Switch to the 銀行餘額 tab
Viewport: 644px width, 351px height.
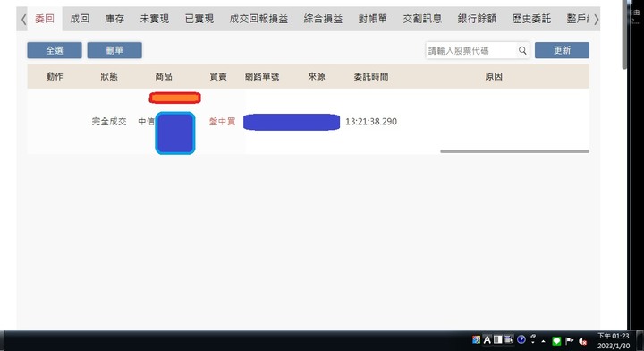coord(477,19)
